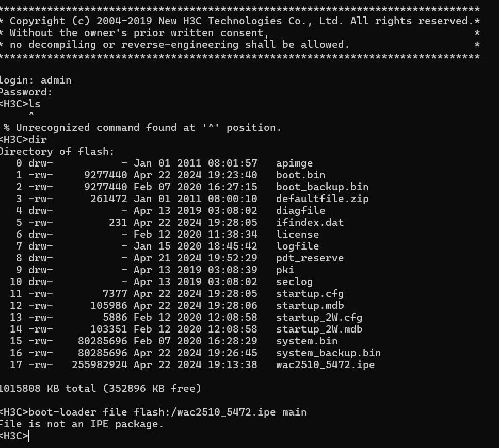Click the boot.bin file name
Viewport: 499px width, 448px height.
point(300,175)
